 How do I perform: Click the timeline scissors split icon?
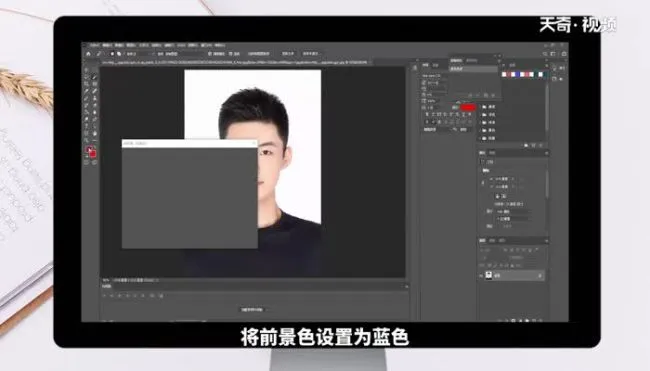coord(152,296)
